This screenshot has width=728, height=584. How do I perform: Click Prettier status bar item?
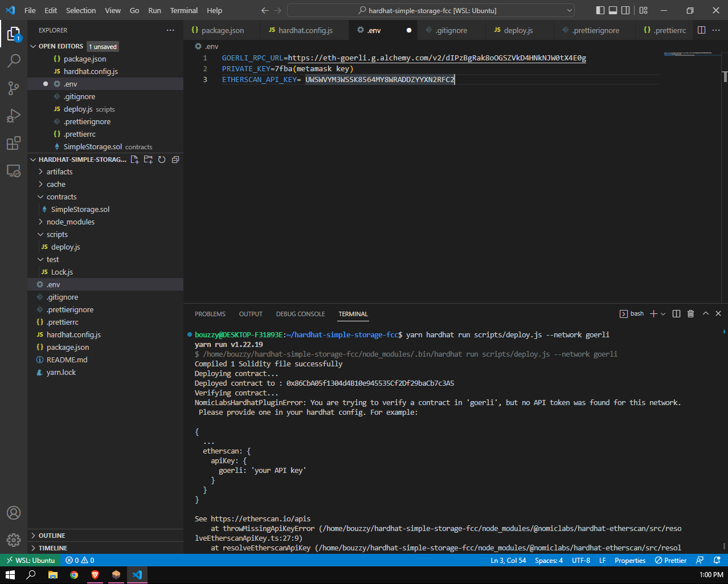670,561
